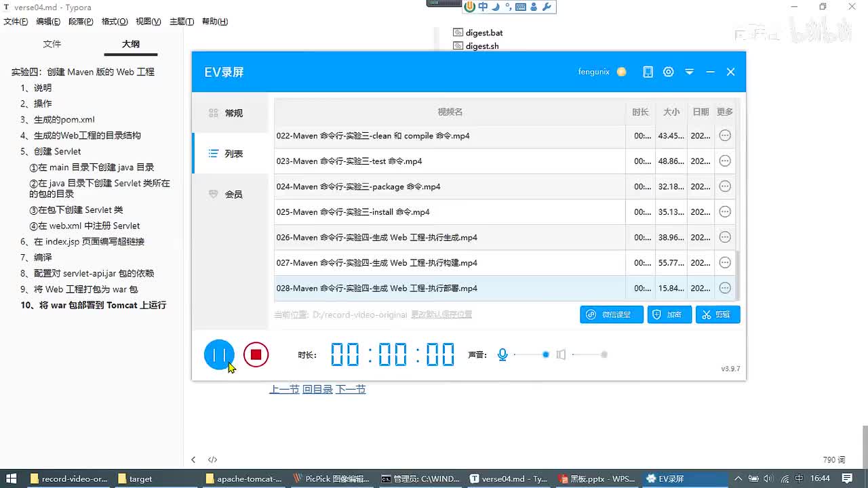This screenshot has height=488, width=868.
Task: Open 主题(T) menu in Typora
Action: tap(182, 22)
